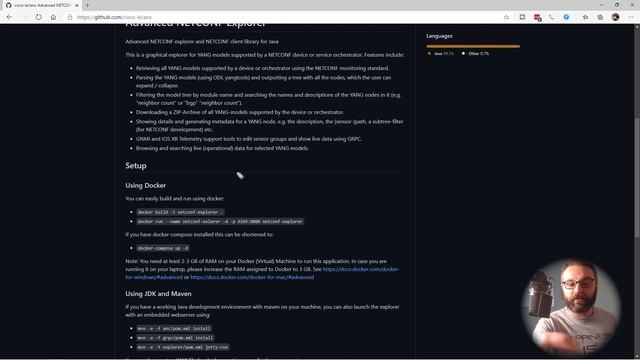Screen dimensions: 640x360
Task: Click the mvn grpc/pom.xml install code
Action: point(175,338)
